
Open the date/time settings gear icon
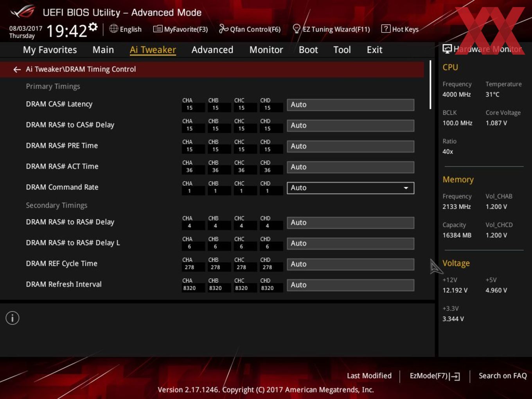click(93, 27)
